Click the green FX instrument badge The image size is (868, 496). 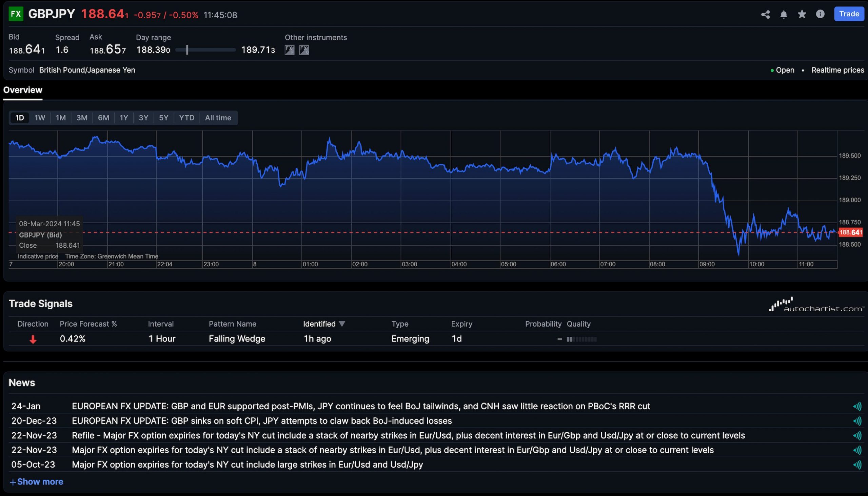16,14
